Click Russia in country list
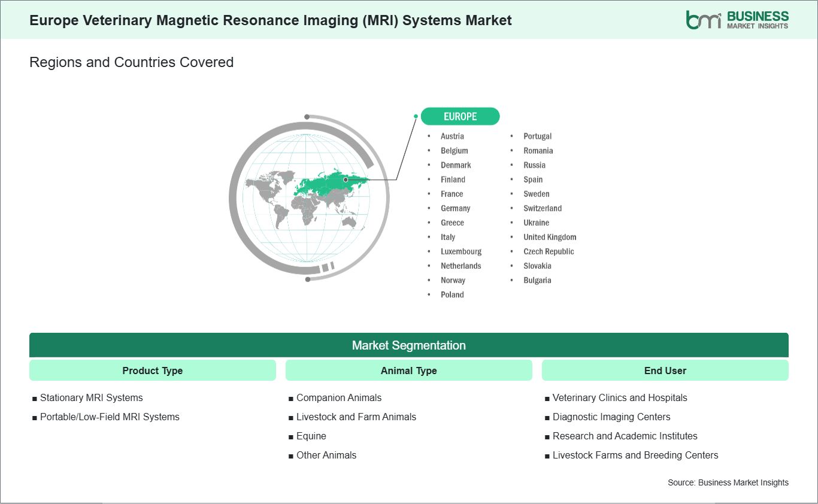Viewport: 818px width, 504px height. (x=535, y=165)
